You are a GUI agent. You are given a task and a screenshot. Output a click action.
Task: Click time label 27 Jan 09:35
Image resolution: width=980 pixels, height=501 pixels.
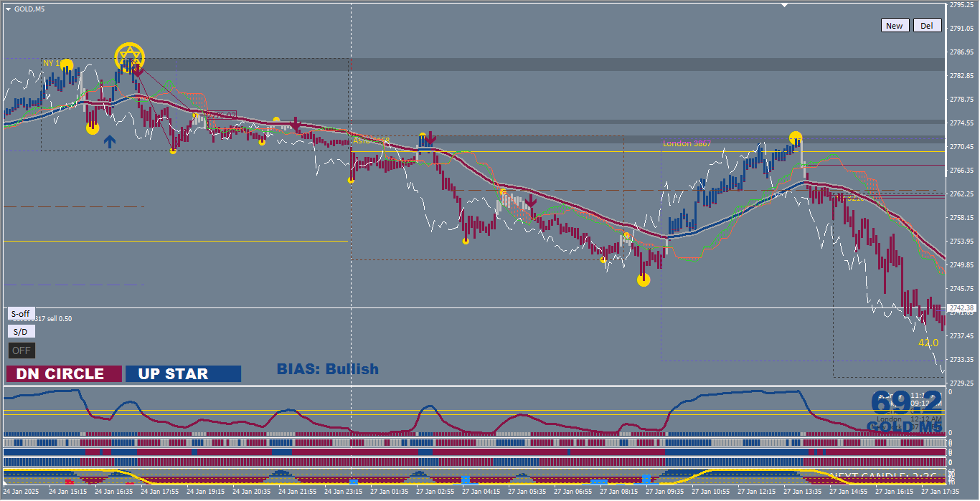point(665,492)
